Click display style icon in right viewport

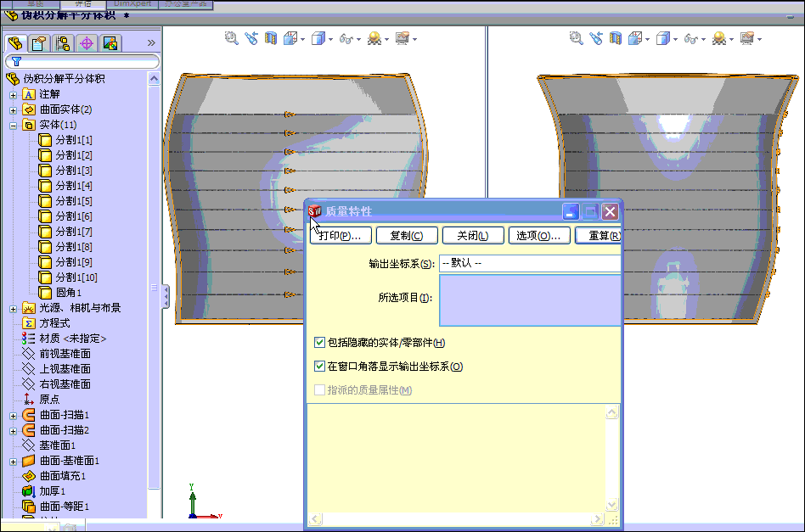[x=663, y=38]
